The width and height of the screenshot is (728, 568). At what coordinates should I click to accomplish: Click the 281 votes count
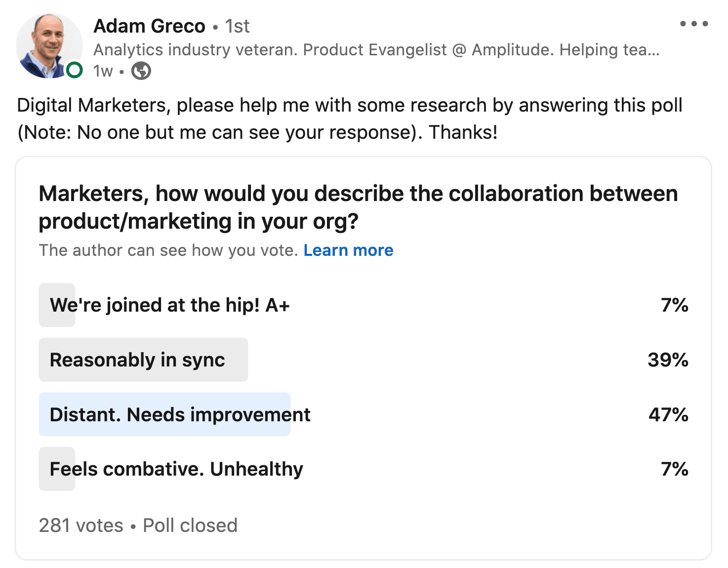point(81,526)
